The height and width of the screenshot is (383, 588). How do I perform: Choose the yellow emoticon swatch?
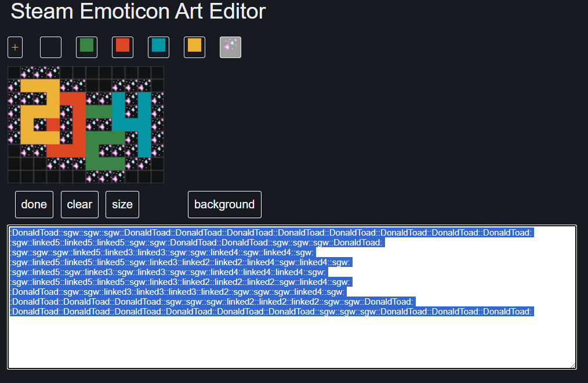point(194,48)
